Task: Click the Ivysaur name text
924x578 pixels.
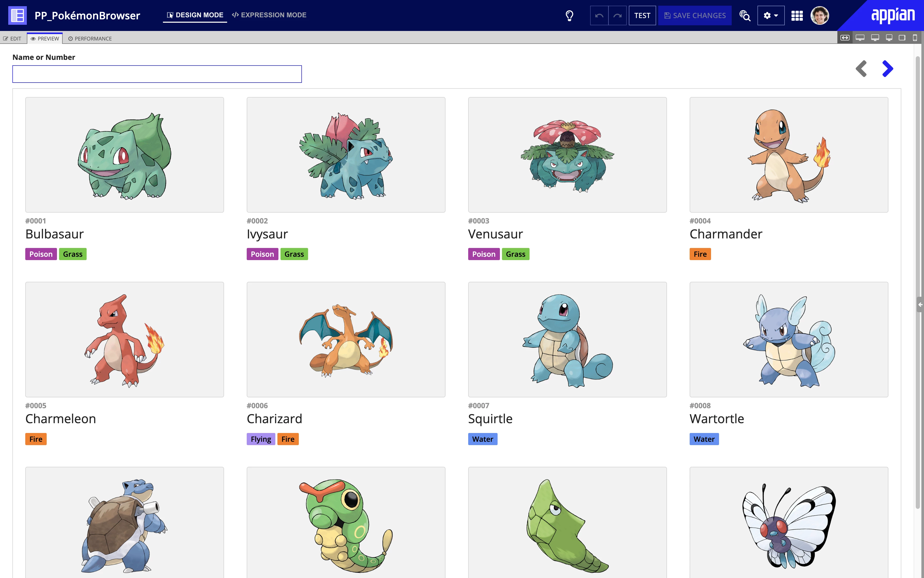Action: click(267, 234)
